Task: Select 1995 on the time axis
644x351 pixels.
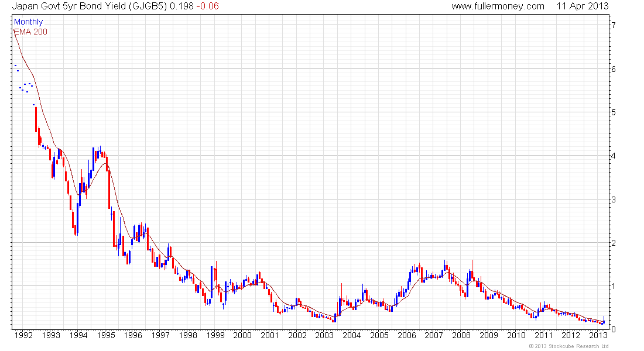Action: (105, 335)
